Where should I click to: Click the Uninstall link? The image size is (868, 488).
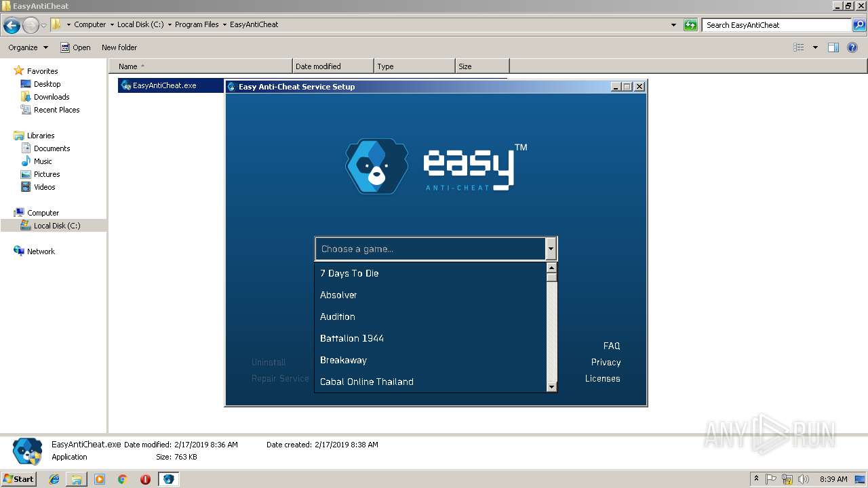269,362
